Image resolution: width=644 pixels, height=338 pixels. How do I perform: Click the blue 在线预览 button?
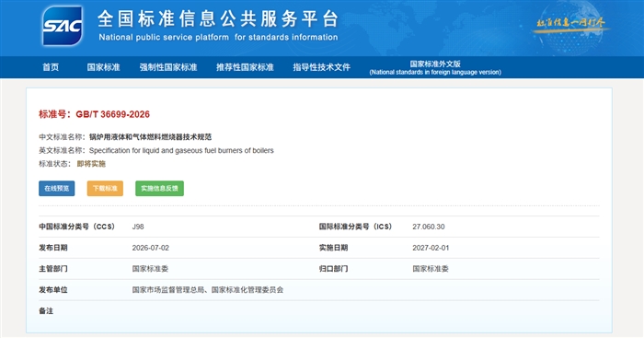[57, 188]
